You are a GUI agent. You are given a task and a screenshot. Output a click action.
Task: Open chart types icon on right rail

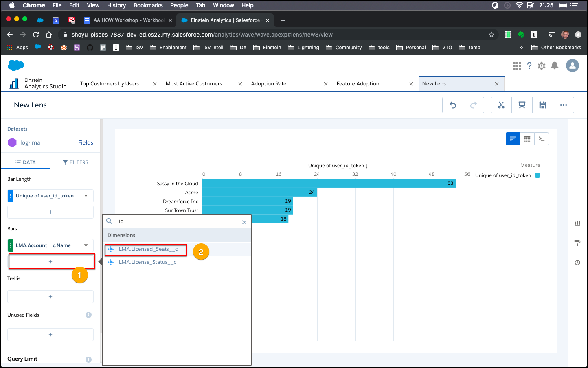[x=577, y=223]
